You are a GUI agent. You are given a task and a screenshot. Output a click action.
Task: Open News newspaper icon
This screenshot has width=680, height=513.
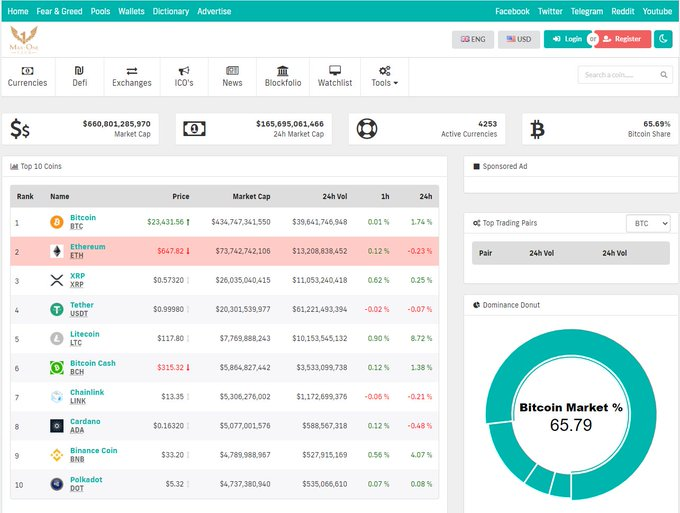[232, 70]
